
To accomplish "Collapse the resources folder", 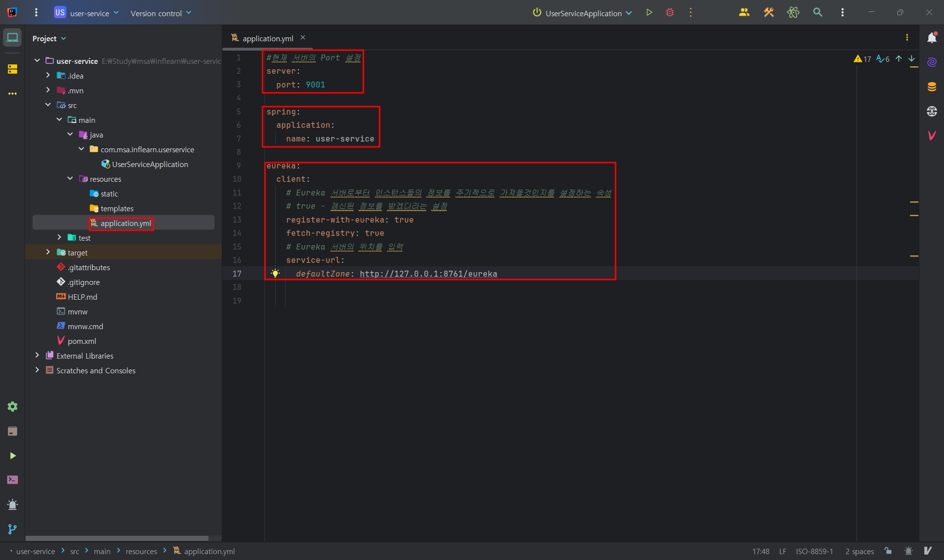I will (70, 178).
